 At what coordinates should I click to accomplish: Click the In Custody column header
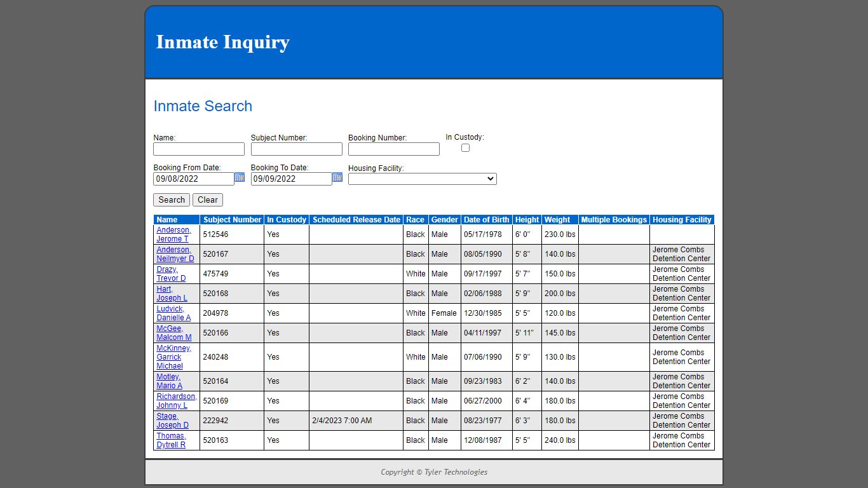tap(287, 220)
